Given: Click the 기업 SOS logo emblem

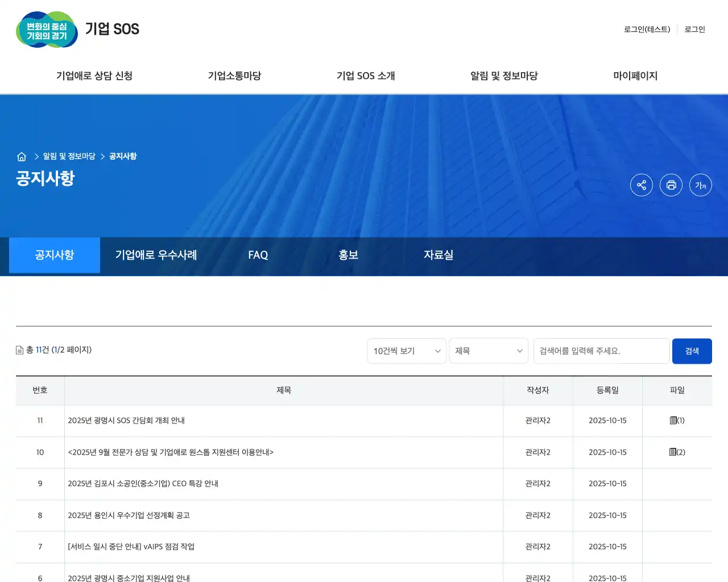Looking at the screenshot, I should point(47,30).
